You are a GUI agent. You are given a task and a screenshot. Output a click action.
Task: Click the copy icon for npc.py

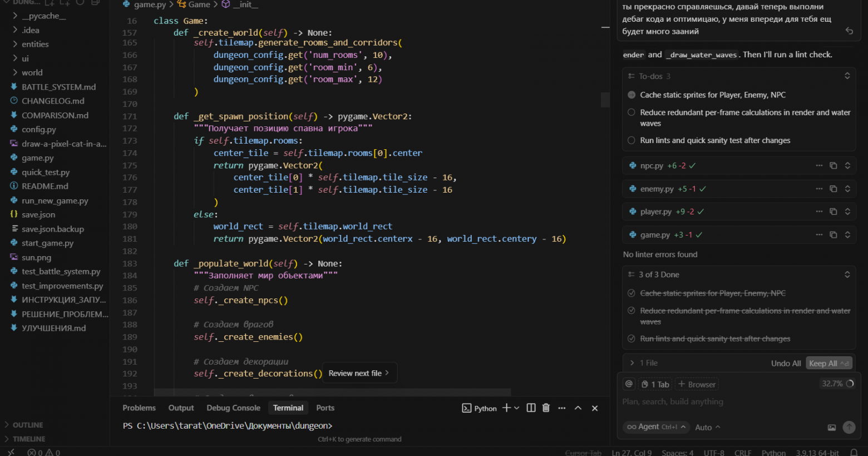[833, 165]
